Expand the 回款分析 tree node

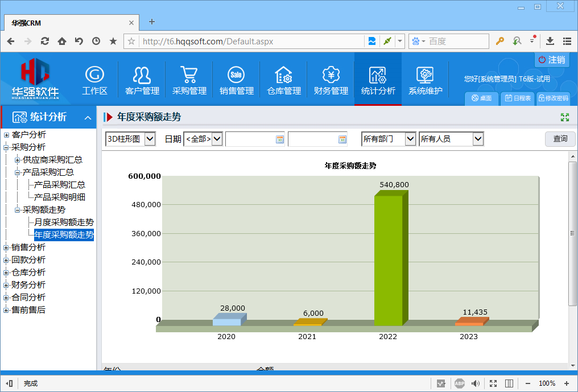click(6, 261)
